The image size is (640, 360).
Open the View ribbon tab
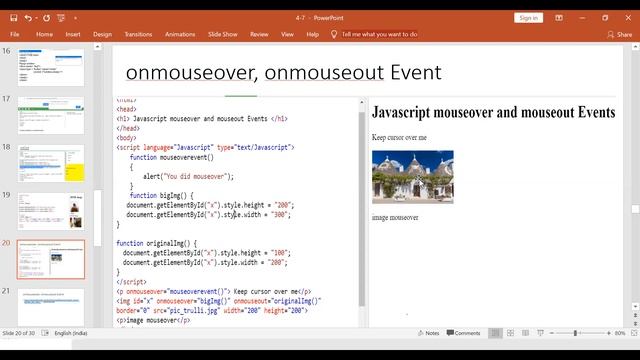pyautogui.click(x=287, y=34)
